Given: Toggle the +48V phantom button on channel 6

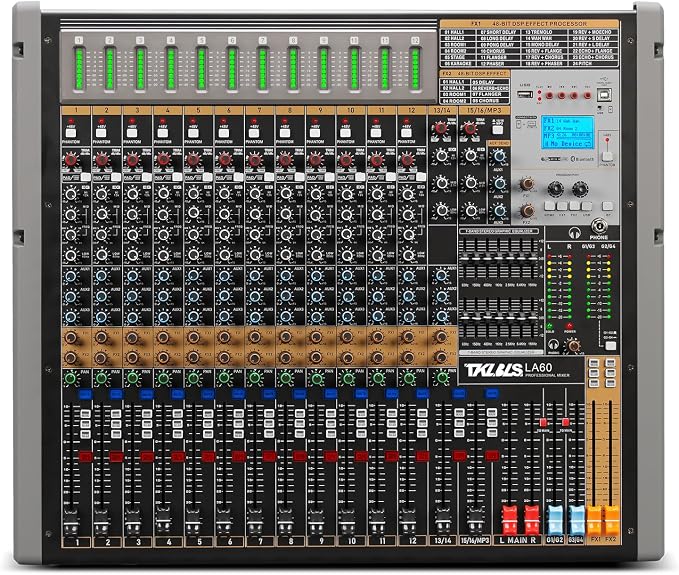Looking at the screenshot, I should (223, 132).
